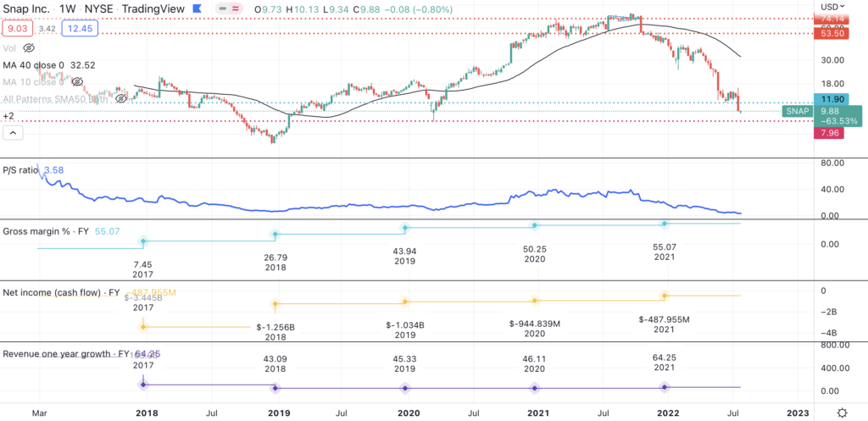Screen dimensions: 868x421
Task: Click revenue growth 2019 purple marker
Action: (x=405, y=388)
